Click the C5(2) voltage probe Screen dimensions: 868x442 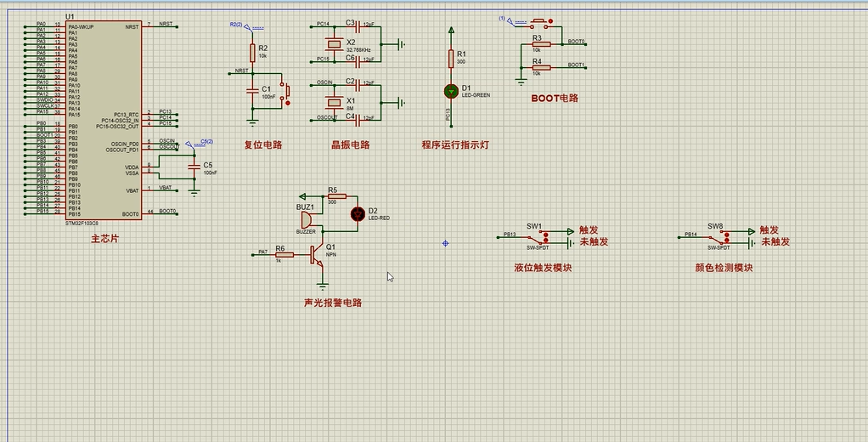point(199,144)
